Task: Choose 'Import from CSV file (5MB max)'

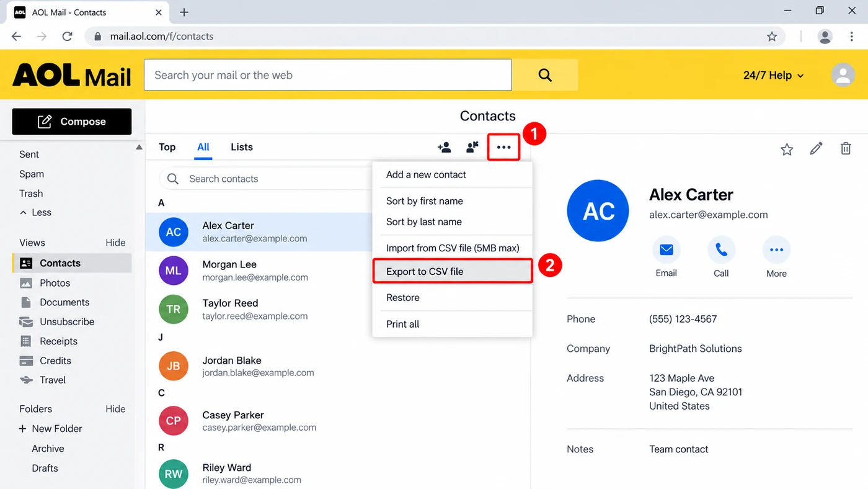Action: click(x=452, y=248)
